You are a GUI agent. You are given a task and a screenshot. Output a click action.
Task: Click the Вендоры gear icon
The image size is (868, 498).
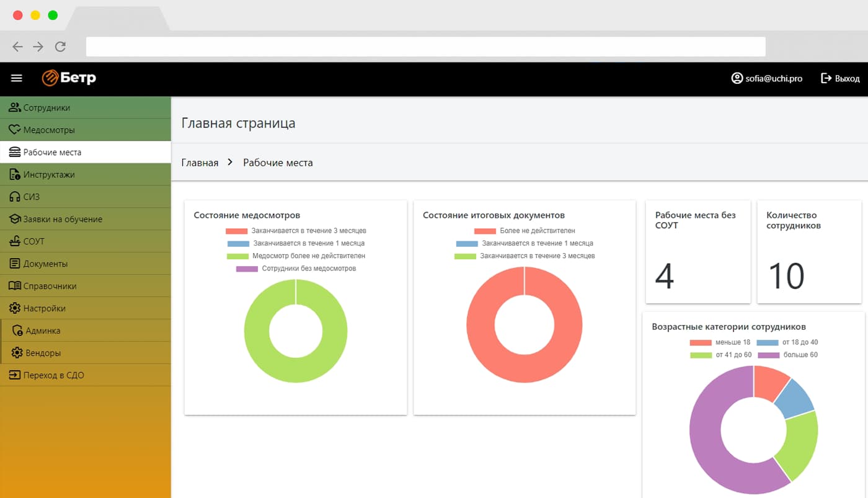pyautogui.click(x=17, y=353)
